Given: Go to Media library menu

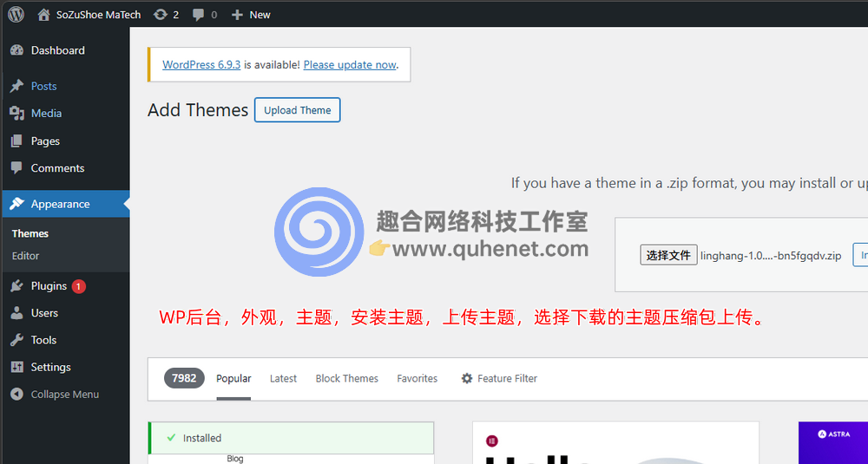Looking at the screenshot, I should 65,114.
